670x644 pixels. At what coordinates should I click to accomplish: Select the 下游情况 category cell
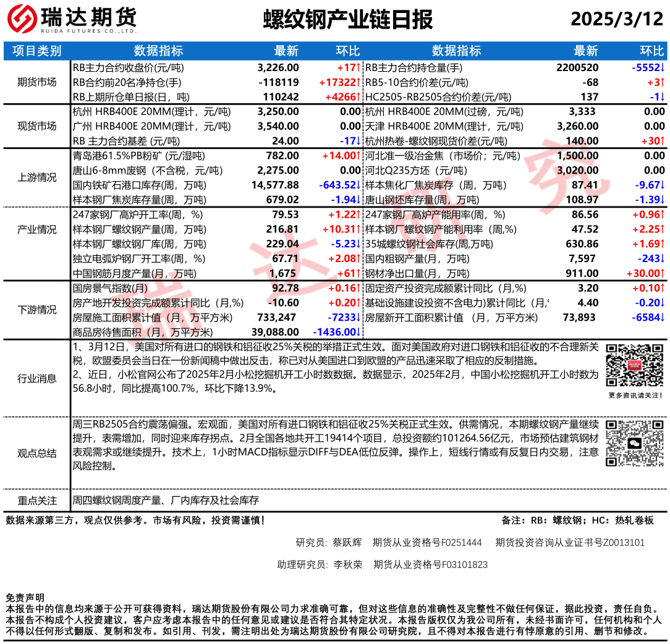click(36, 310)
